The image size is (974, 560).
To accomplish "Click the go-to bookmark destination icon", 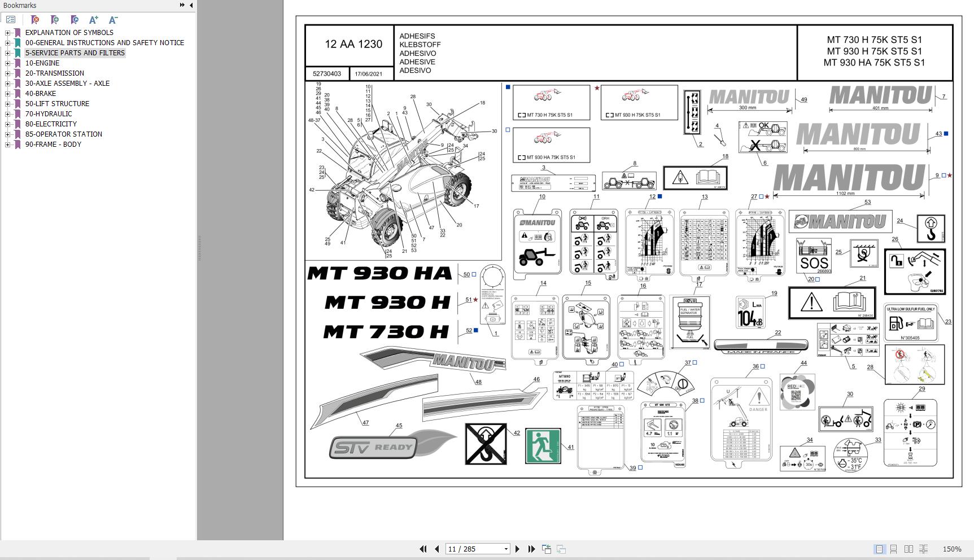I will coord(75,20).
